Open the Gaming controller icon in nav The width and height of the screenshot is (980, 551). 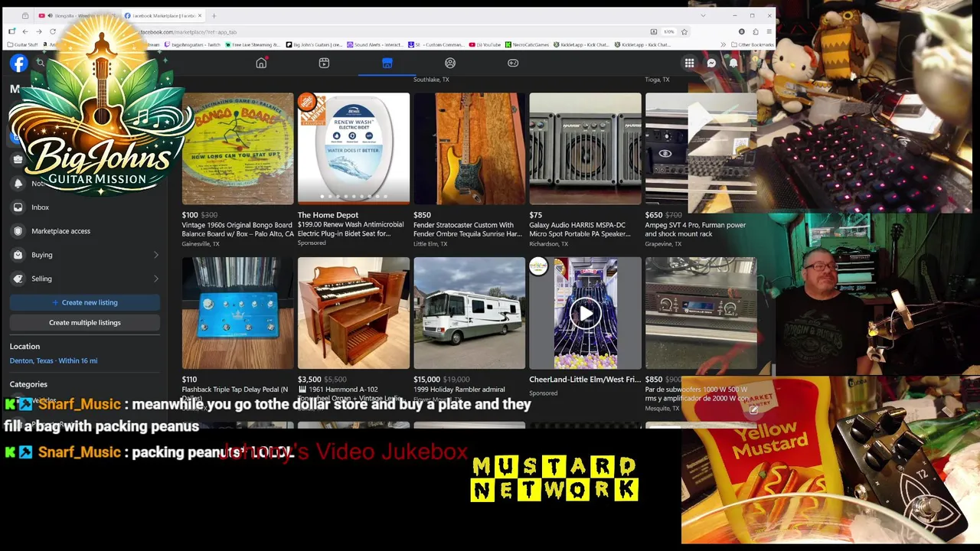513,63
